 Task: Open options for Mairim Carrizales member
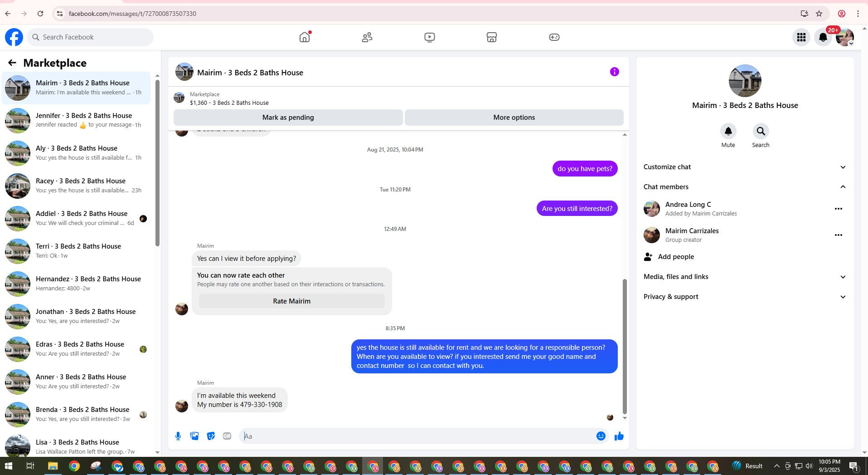(x=839, y=235)
